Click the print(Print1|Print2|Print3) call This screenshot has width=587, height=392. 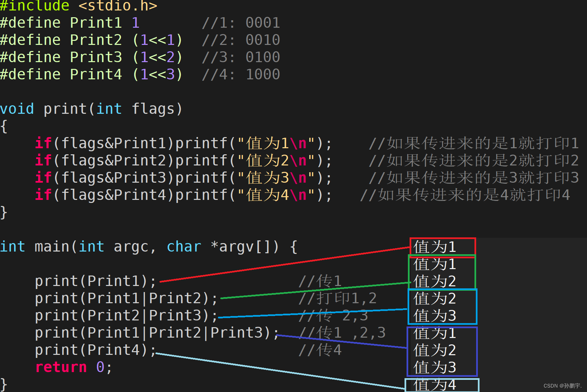pyautogui.click(x=155, y=332)
